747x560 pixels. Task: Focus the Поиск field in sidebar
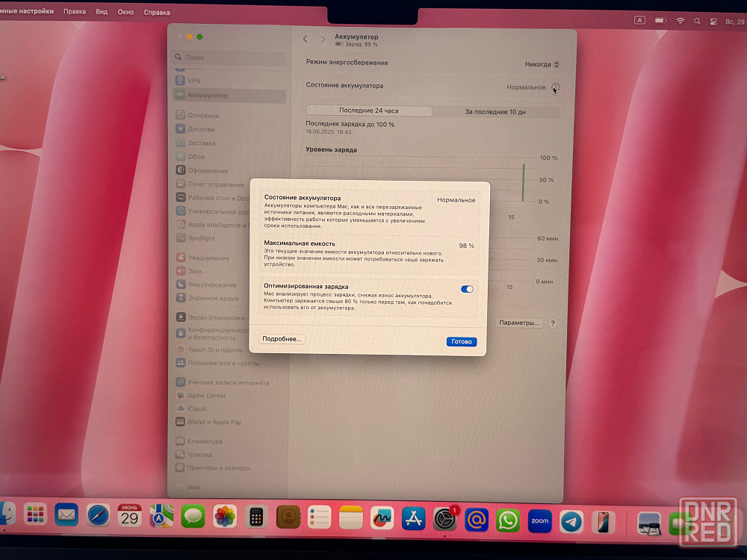[231, 57]
